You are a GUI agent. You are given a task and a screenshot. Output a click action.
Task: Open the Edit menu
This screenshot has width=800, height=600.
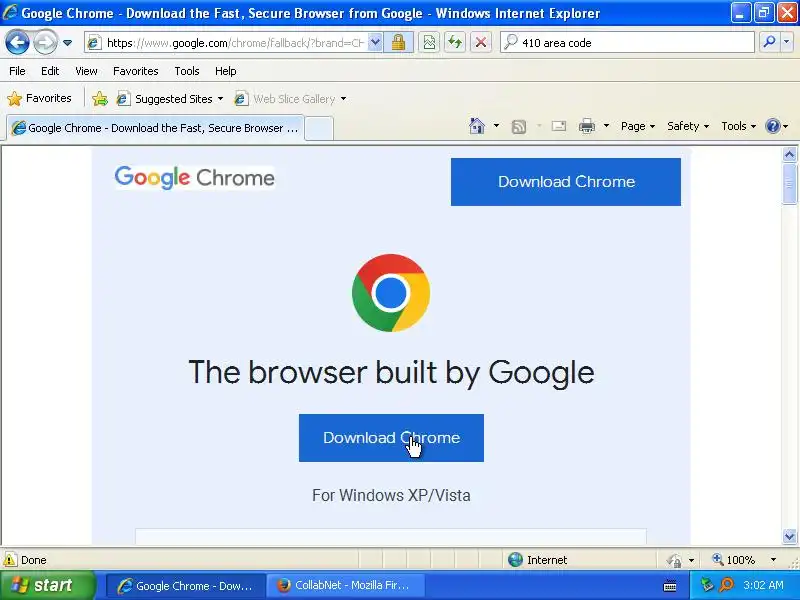pos(50,71)
